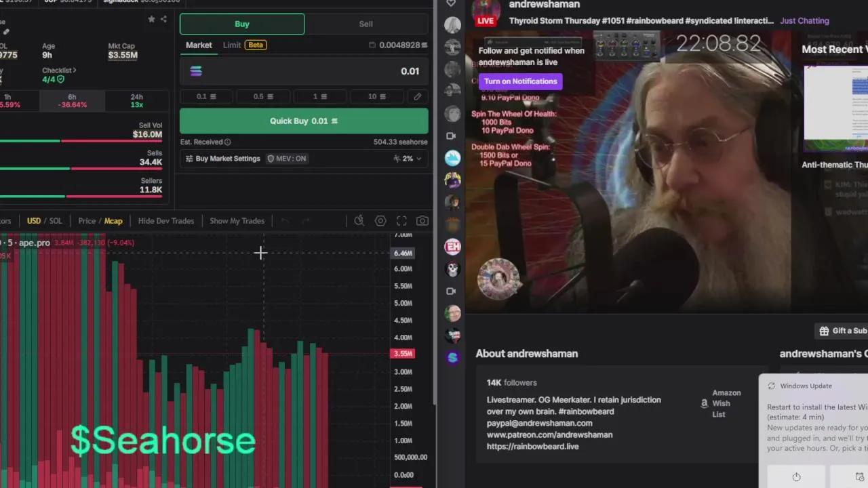Click the 3.55M price label on chart axis
Screen dimensions: 868x488
[x=403, y=353]
